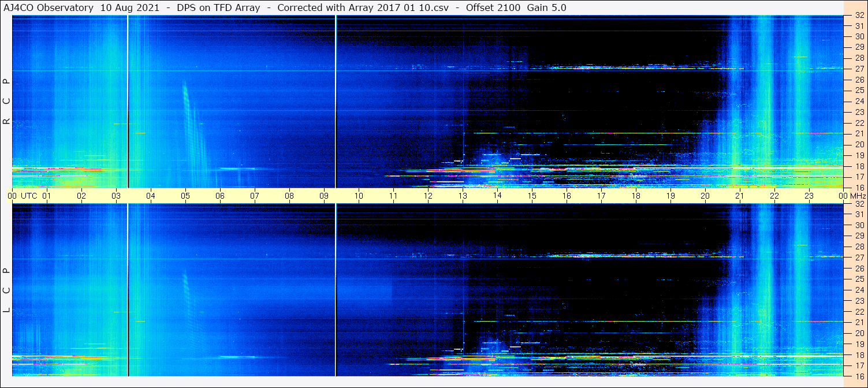The width and height of the screenshot is (868, 388).
Task: Click the '01' hour tick label
Action: pos(47,196)
